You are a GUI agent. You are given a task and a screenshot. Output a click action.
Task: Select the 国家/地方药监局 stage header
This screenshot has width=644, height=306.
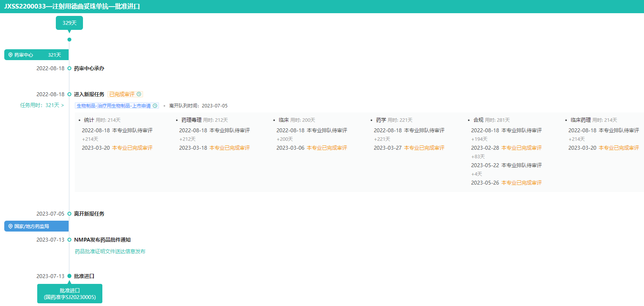pos(36,226)
